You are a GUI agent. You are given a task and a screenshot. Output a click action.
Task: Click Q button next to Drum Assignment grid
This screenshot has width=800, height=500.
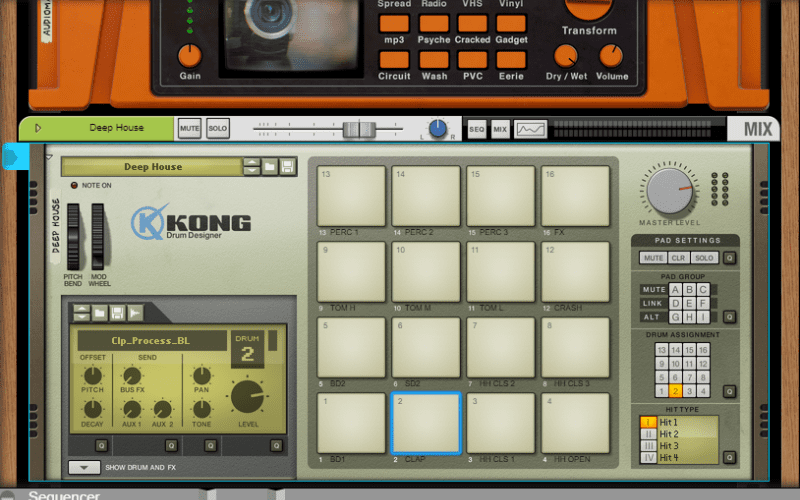pyautogui.click(x=730, y=391)
